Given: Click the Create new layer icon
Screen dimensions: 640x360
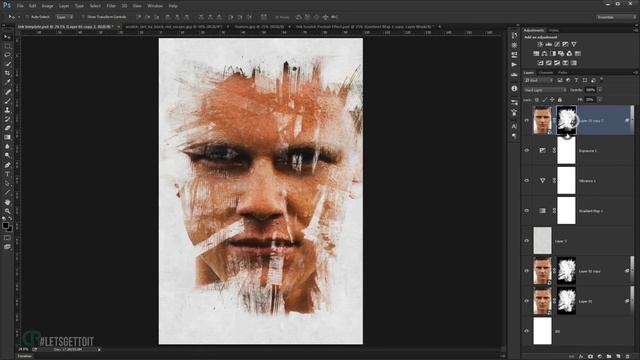Looking at the screenshot, I should pyautogui.click(x=618, y=356).
